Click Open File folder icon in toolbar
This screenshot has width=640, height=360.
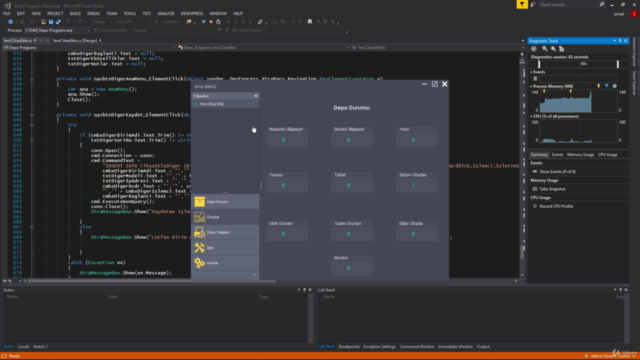click(x=43, y=22)
